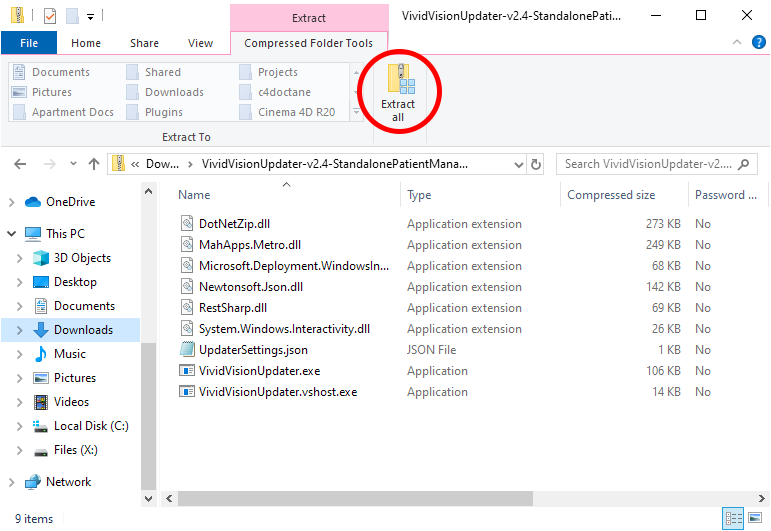Screen dimensions: 771x531
Task: Open Videos in navigation pane
Action: tap(61, 402)
